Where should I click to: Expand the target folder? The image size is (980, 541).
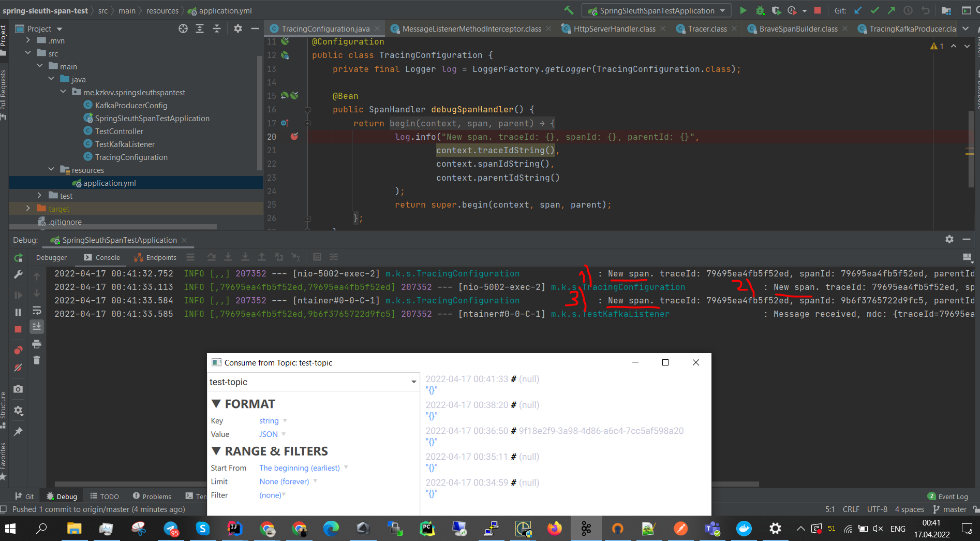coord(28,209)
